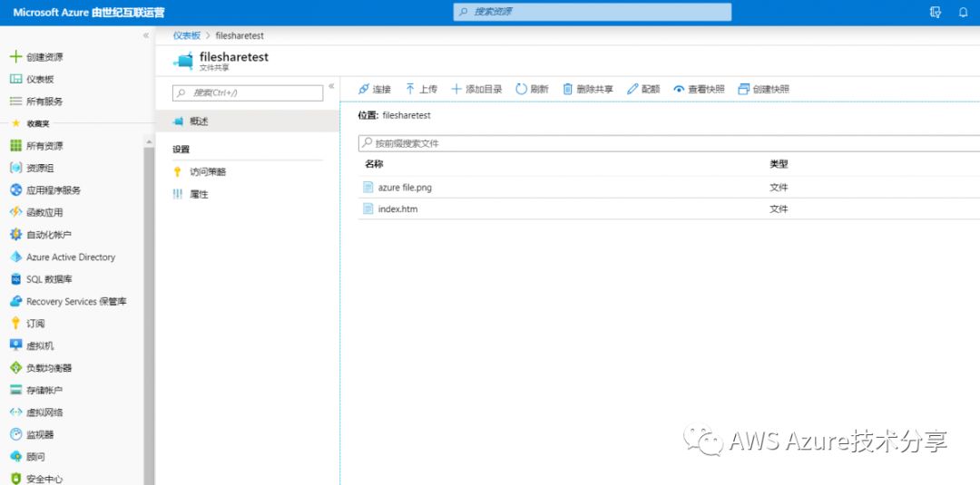Open 所有资源 grid icon in sidebar
Viewport: 980px width, 485px height.
[x=15, y=145]
